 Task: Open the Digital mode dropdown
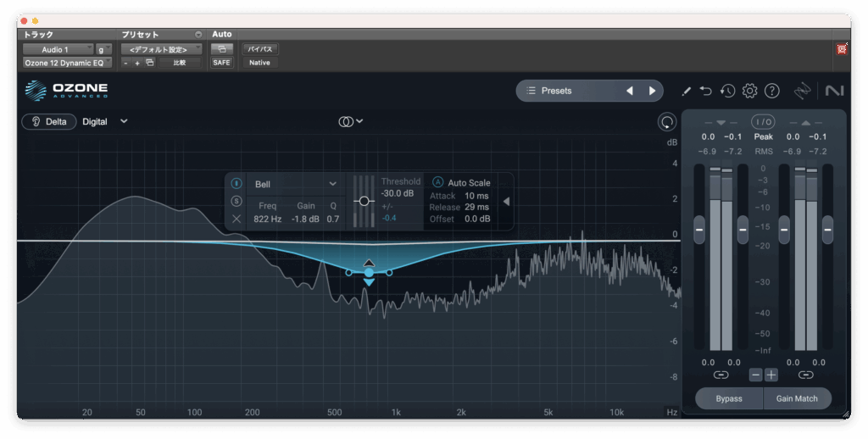point(105,121)
